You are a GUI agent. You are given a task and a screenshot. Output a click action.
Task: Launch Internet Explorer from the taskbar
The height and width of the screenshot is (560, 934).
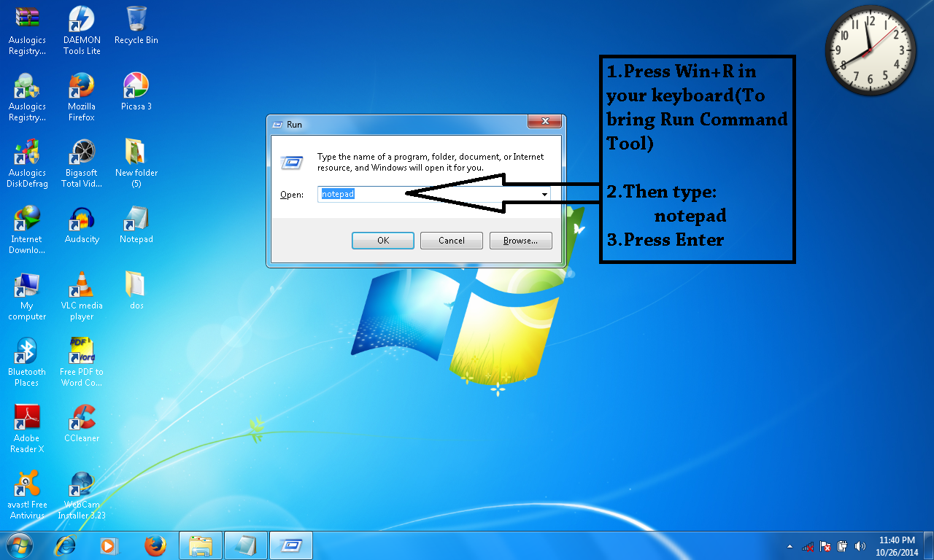click(x=66, y=545)
